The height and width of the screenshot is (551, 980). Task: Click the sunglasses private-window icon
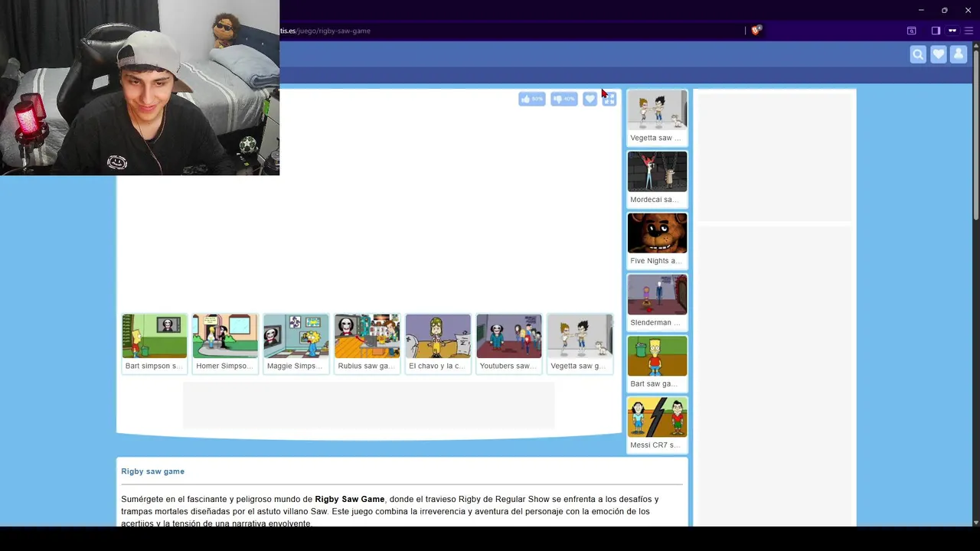pyautogui.click(x=952, y=31)
